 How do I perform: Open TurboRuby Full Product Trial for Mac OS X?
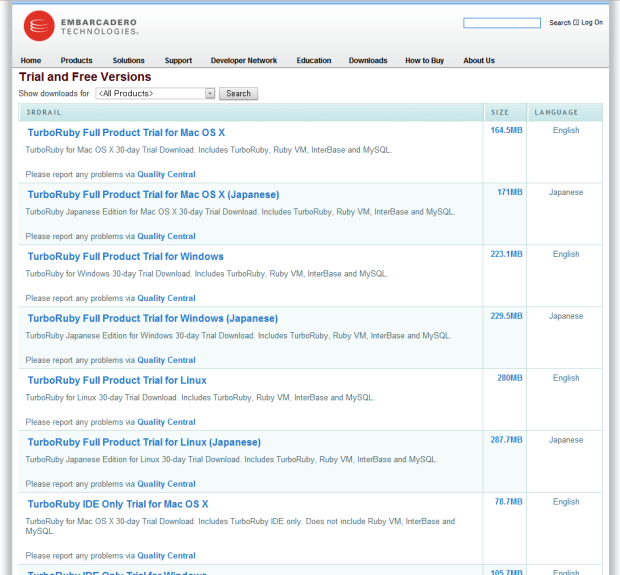126,132
